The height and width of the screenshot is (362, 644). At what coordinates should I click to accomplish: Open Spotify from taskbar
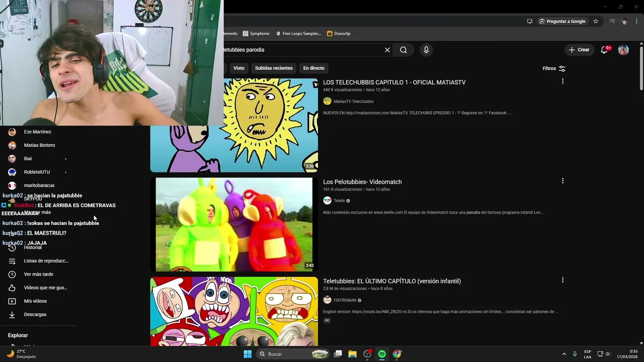382,354
